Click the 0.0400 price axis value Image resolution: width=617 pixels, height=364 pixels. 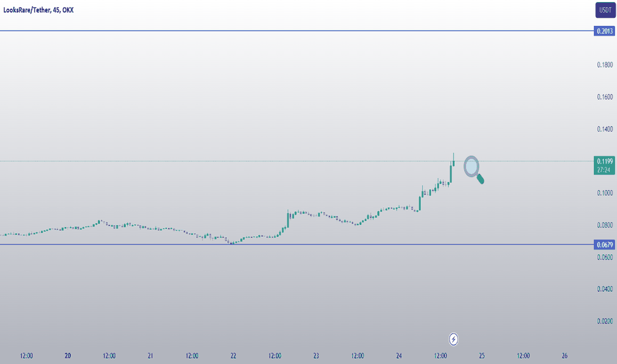pos(605,289)
